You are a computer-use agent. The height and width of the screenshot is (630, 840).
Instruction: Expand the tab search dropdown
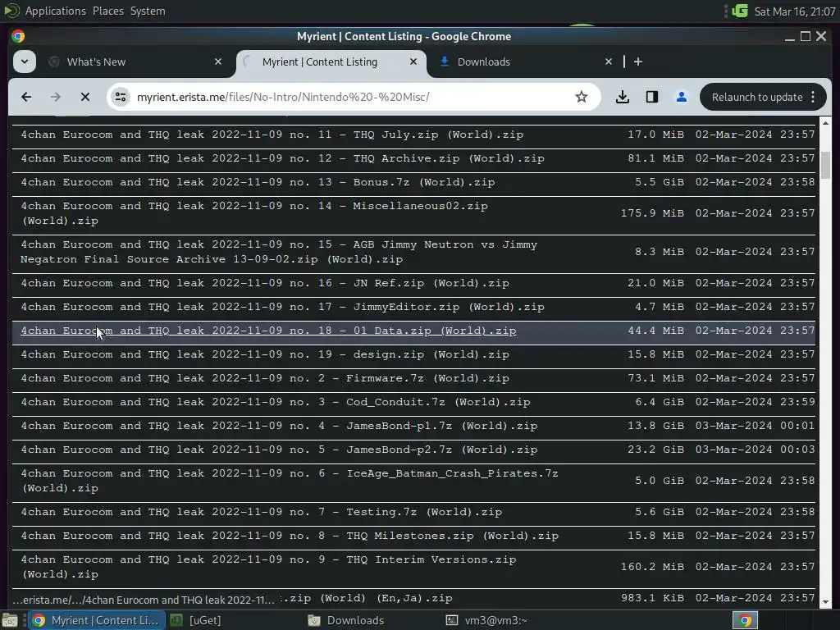point(25,62)
